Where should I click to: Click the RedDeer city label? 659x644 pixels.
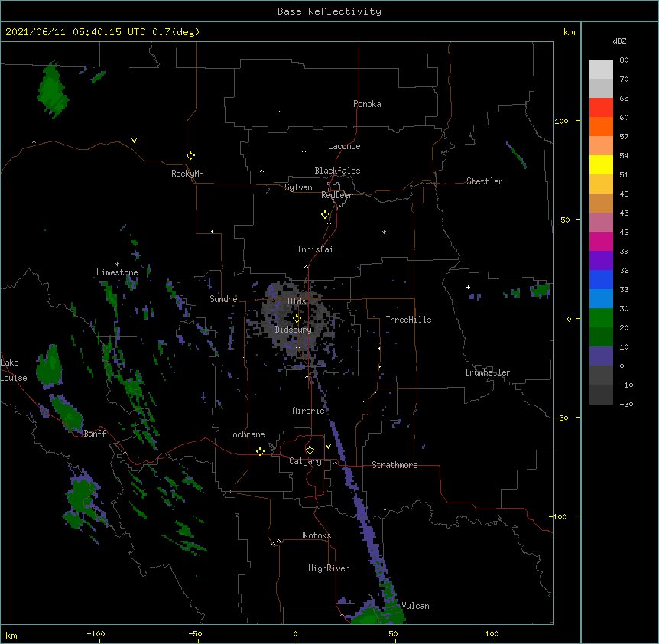click(x=336, y=195)
